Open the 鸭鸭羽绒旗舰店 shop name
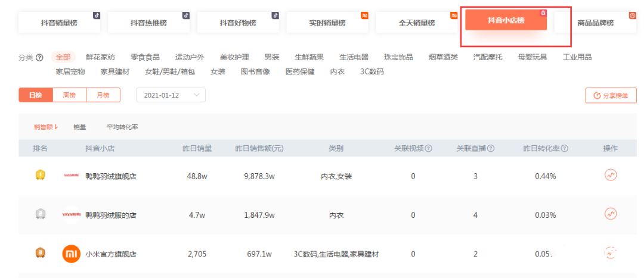 [111, 176]
